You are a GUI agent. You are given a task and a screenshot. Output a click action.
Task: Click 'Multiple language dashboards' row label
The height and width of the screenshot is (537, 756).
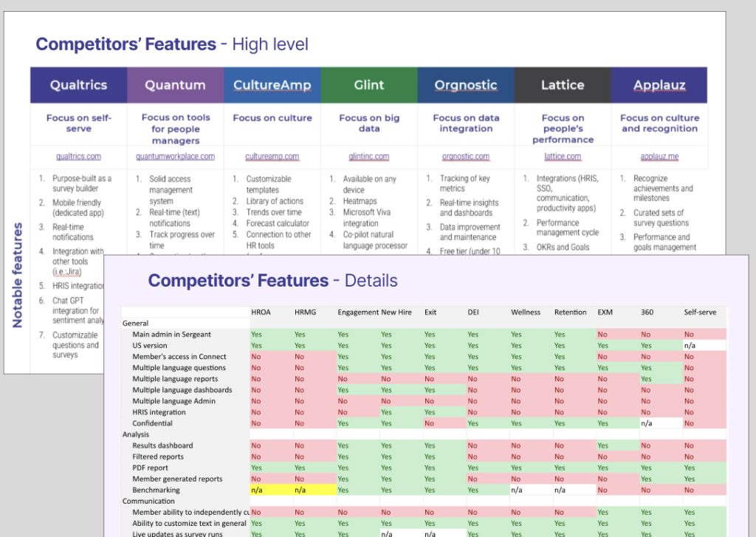pos(182,390)
